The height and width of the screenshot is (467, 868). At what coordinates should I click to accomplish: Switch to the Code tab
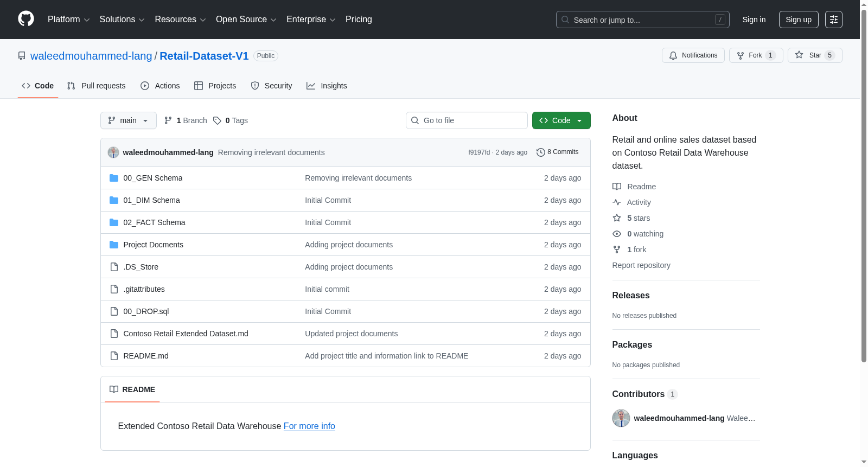pos(38,86)
